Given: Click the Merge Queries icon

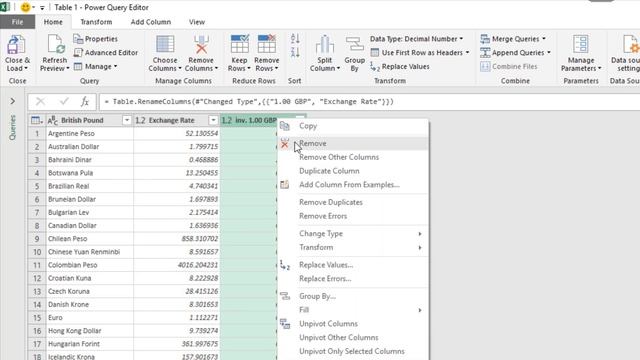Looking at the screenshot, I should point(485,39).
